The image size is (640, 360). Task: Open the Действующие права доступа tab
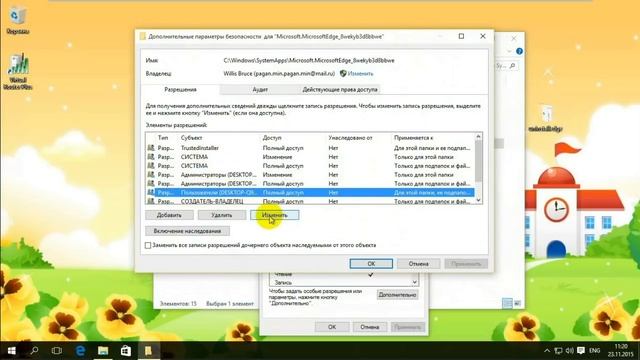click(340, 89)
